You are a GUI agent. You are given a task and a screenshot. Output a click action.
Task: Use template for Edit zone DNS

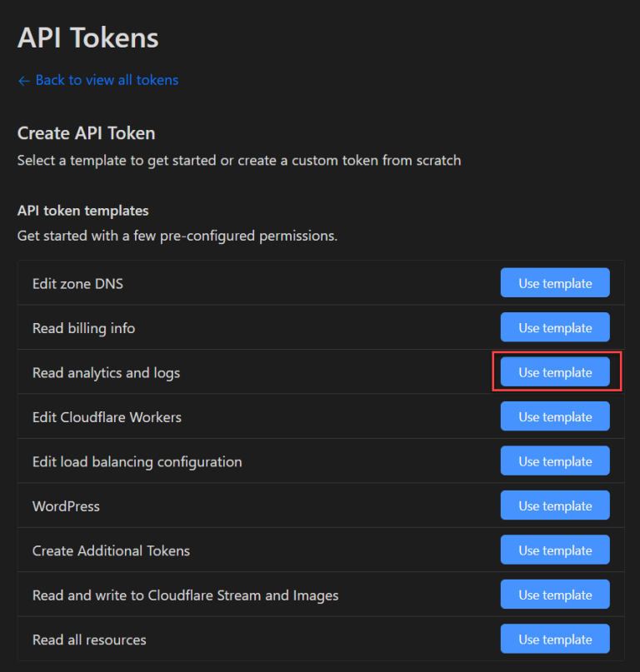554,282
